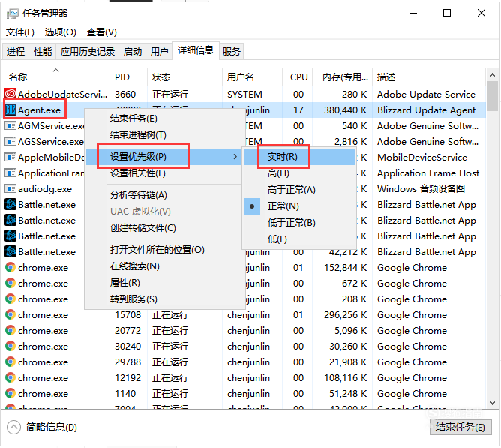501x448 pixels.
Task: Select Go to services (转到服务)
Action: tap(164, 299)
